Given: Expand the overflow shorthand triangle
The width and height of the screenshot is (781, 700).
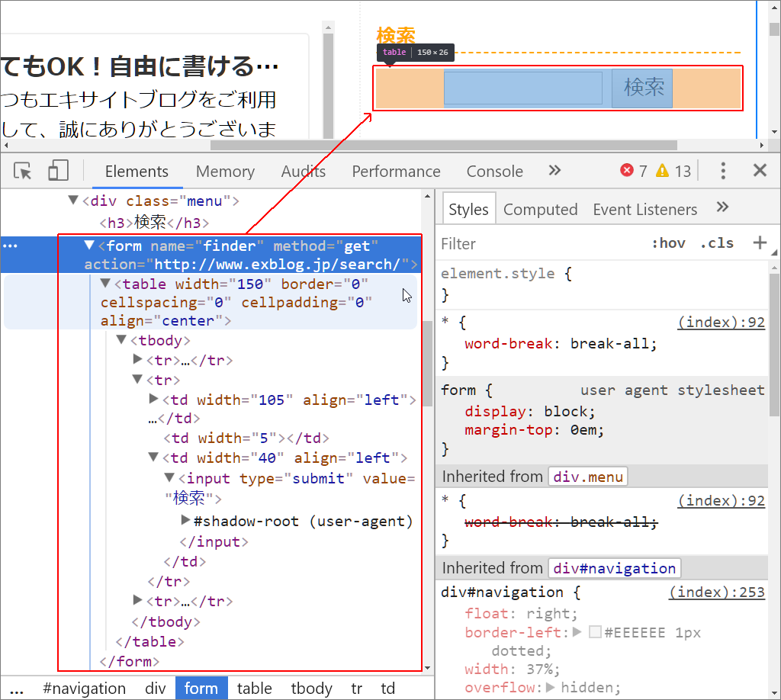Looking at the screenshot, I should 551,687.
